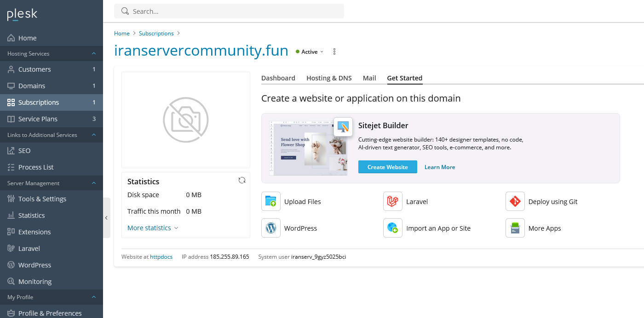This screenshot has width=644, height=318.
Task: Select the WordPress install icon
Action: pos(271,228)
